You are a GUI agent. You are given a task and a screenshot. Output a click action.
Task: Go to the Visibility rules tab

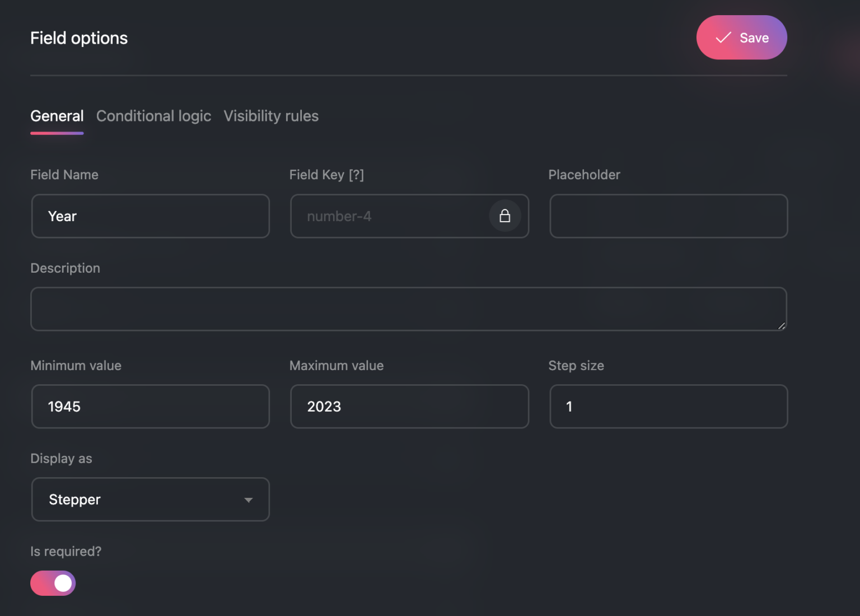pos(271,116)
